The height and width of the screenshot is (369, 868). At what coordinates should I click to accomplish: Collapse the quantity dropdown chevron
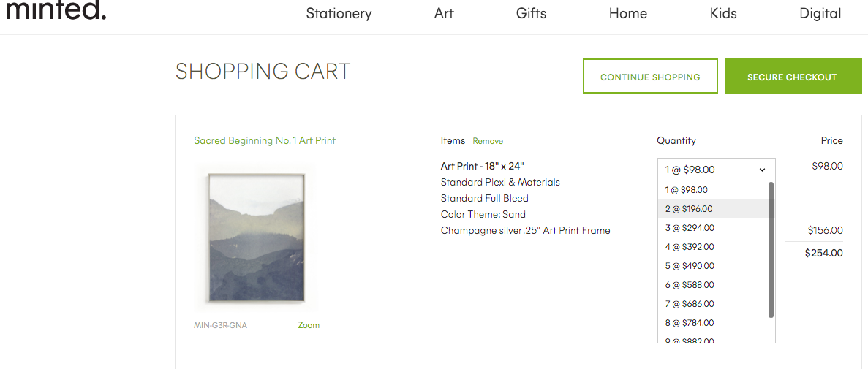(x=762, y=170)
